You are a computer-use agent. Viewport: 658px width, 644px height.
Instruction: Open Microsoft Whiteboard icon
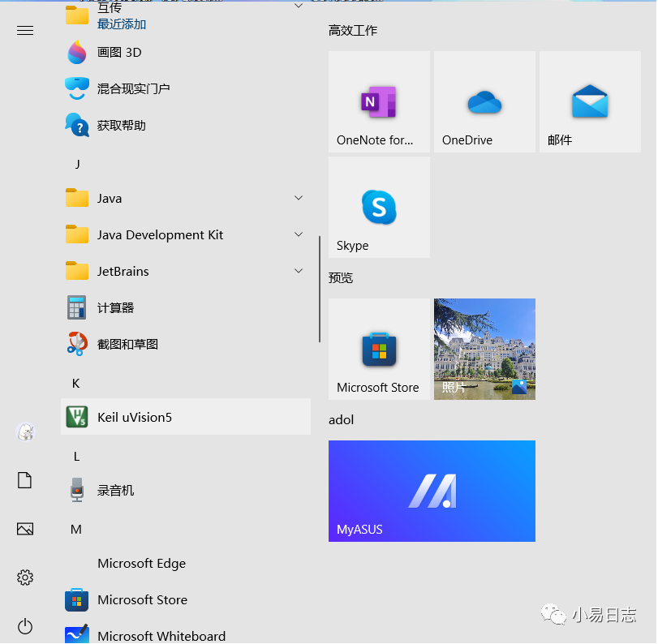tap(77, 634)
